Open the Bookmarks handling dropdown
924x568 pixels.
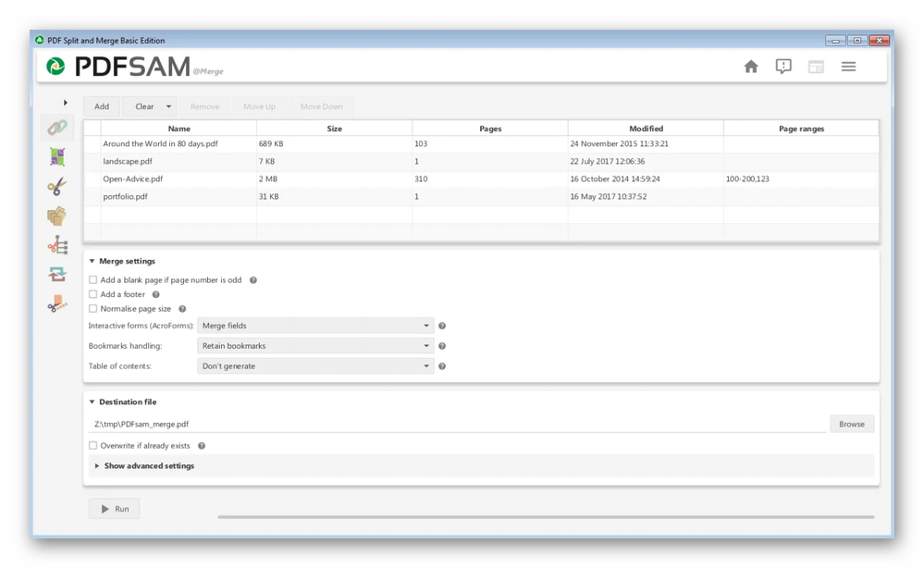315,346
